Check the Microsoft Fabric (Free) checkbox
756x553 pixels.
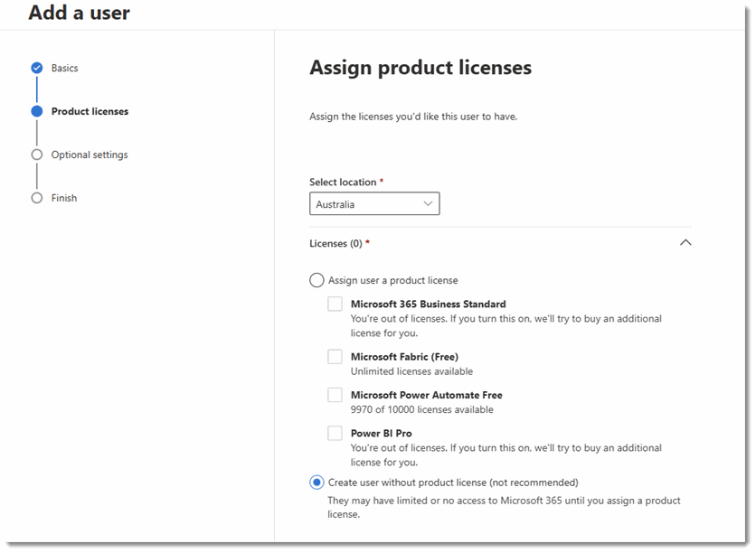pos(335,356)
